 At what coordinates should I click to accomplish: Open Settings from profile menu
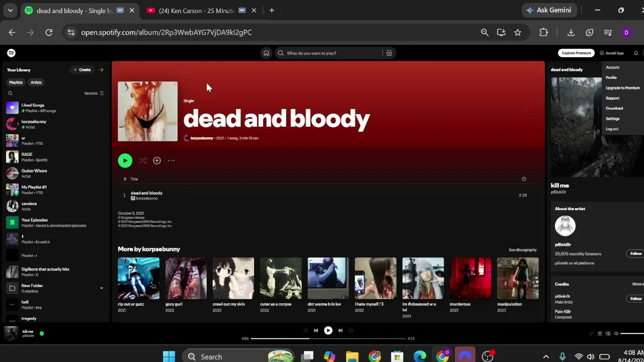612,119
